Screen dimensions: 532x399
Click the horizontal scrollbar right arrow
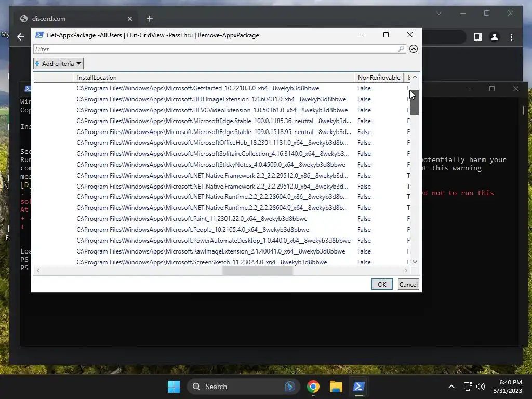click(x=406, y=270)
